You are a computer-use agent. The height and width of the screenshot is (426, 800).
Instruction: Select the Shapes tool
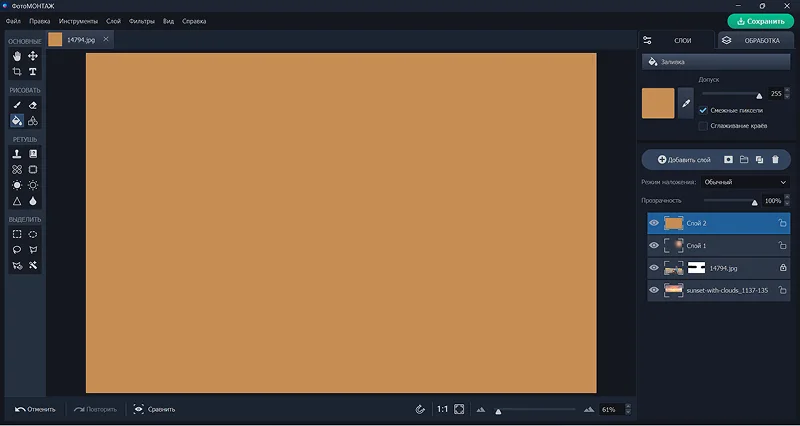33,121
